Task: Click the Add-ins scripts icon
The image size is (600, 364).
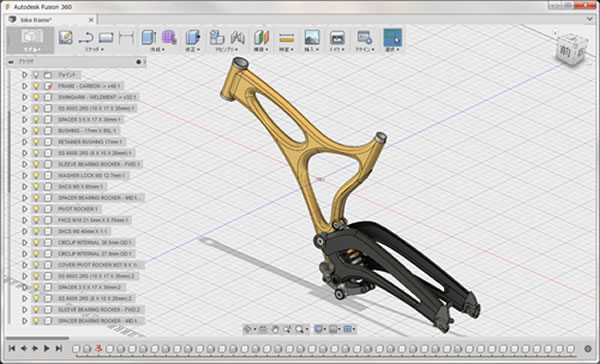Action: [x=364, y=38]
